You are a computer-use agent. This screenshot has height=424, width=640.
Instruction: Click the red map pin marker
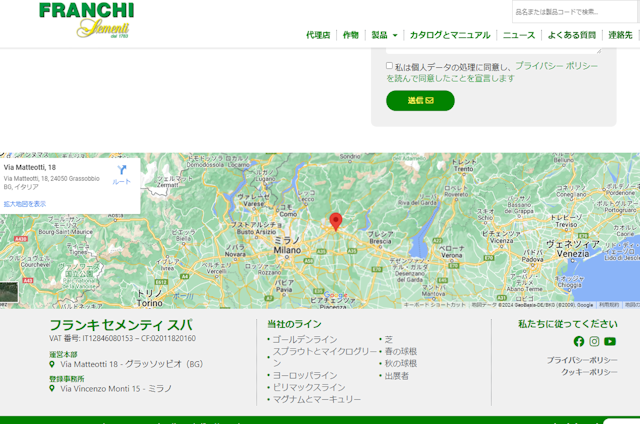point(336,222)
